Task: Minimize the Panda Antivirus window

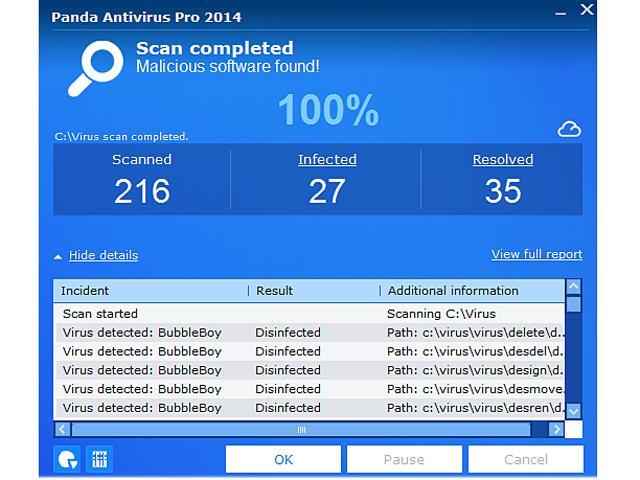Action: tap(560, 13)
